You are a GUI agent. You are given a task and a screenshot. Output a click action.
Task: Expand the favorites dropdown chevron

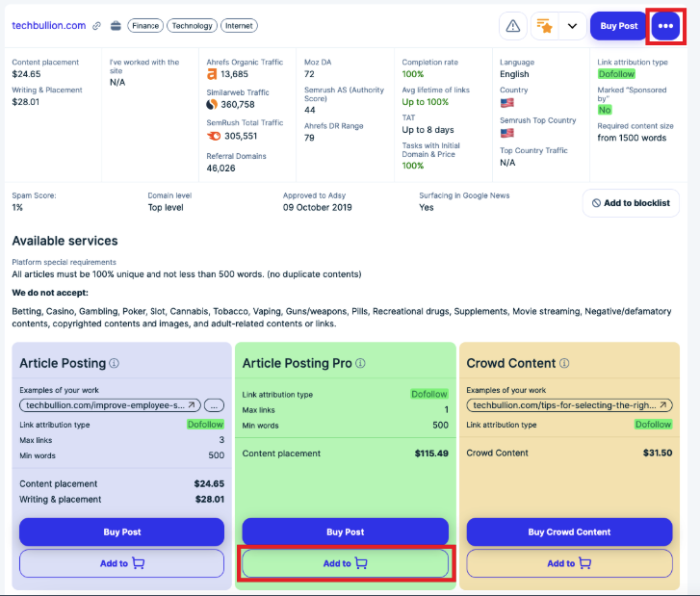[572, 26]
